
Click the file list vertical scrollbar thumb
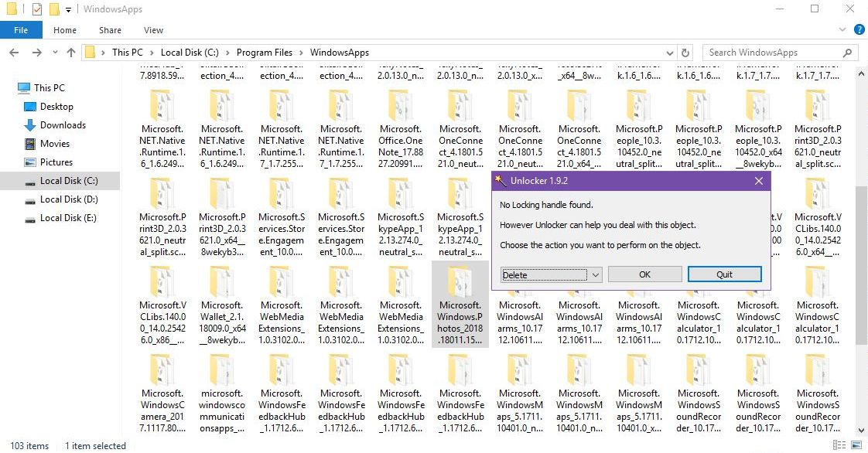861,265
